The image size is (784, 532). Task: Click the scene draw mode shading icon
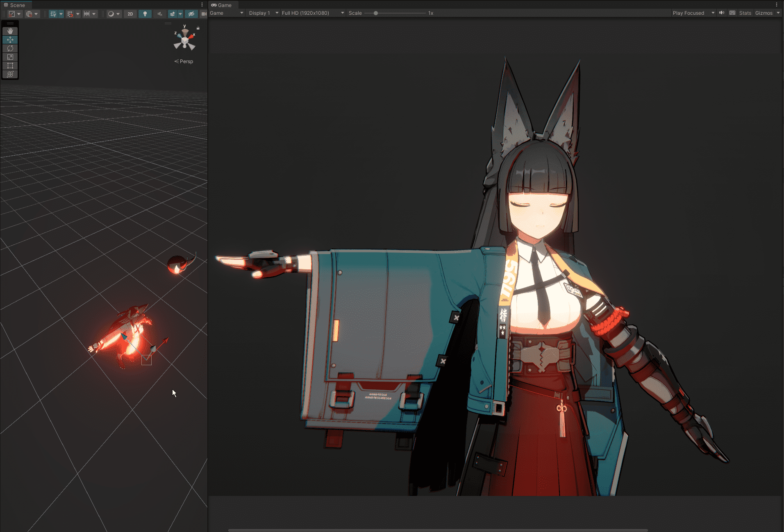tap(111, 14)
